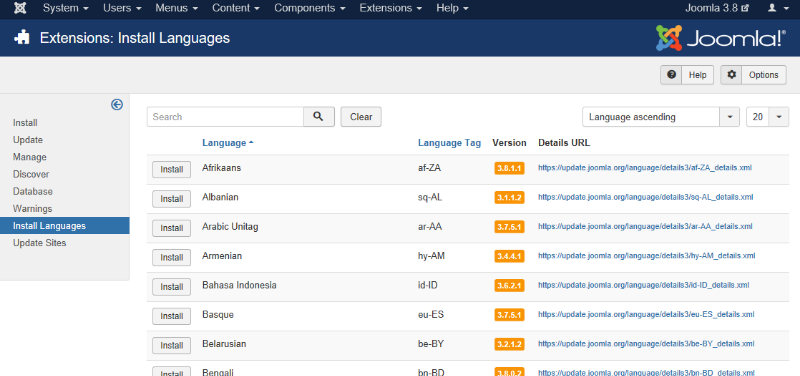Click the 3.1.1.2 version badge for Albanian

coord(509,197)
